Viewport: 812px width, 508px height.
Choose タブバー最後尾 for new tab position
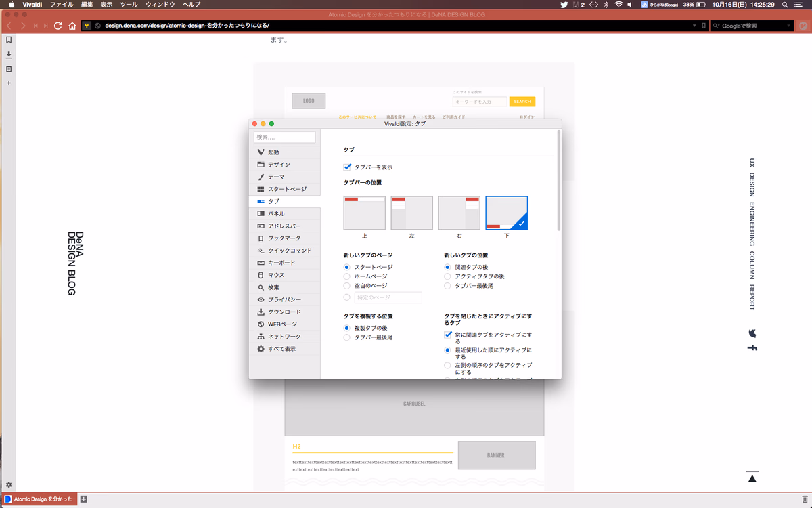click(x=447, y=286)
